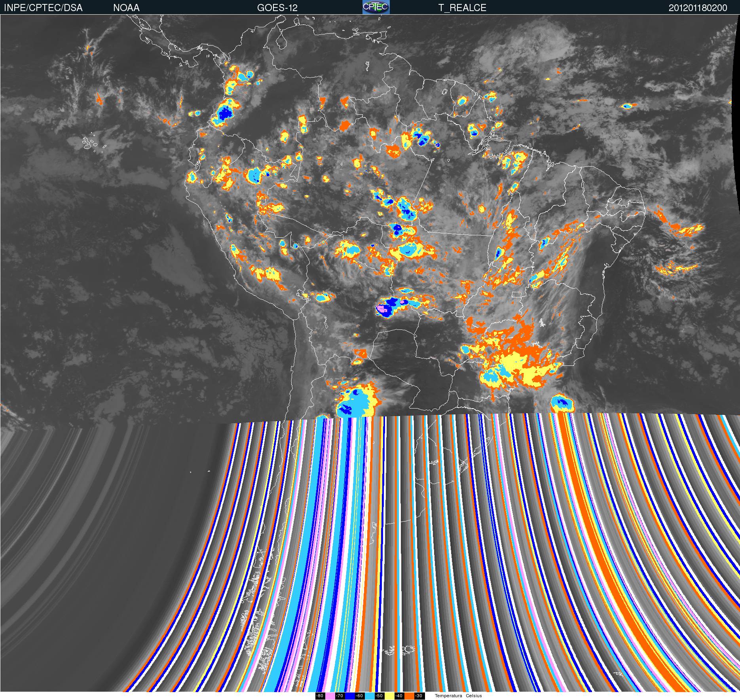Click the 201201180200 timestamp
Image resolution: width=740 pixels, height=700 pixels.
pos(698,8)
